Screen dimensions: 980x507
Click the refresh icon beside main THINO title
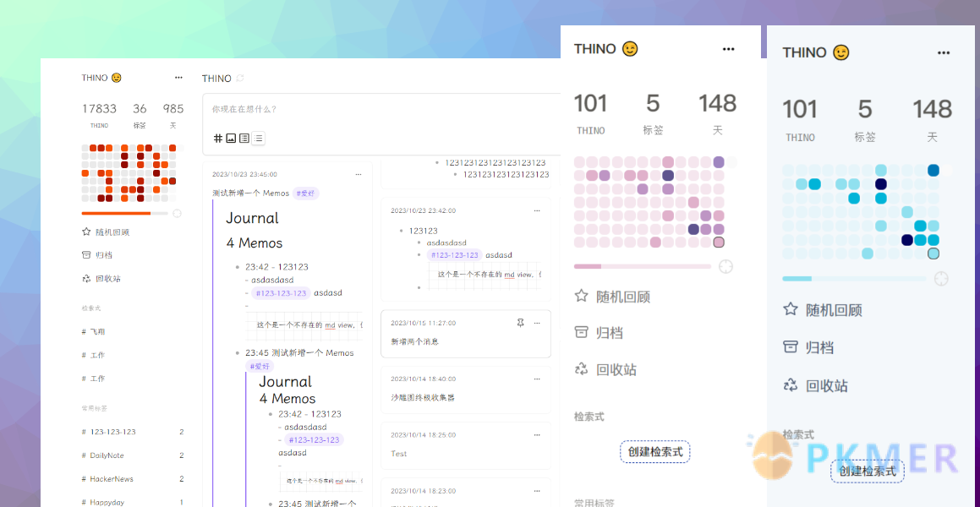240,78
